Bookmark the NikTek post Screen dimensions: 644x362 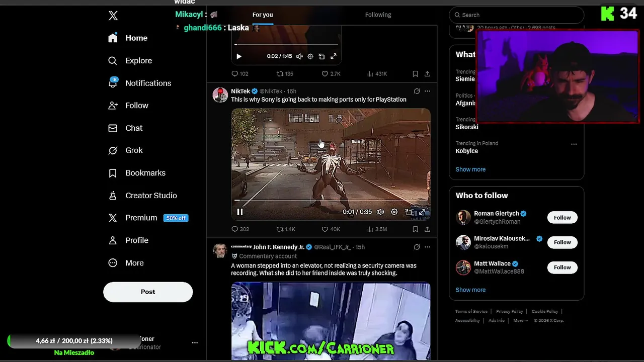click(415, 229)
